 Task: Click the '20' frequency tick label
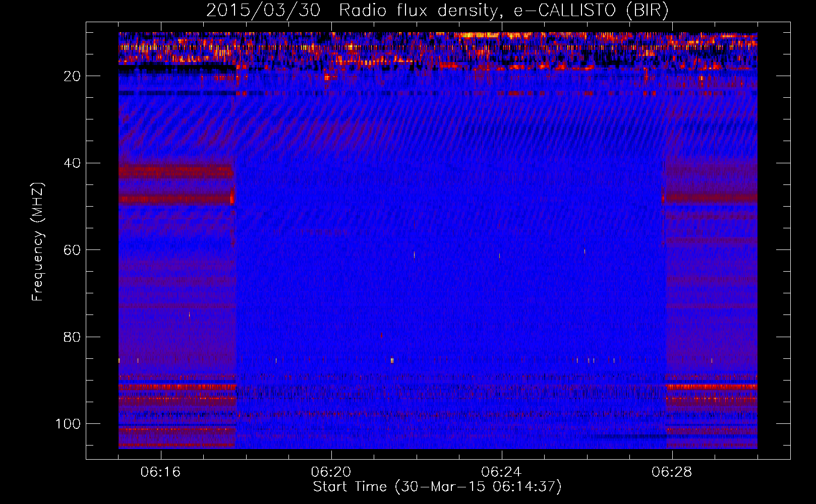tap(72, 76)
